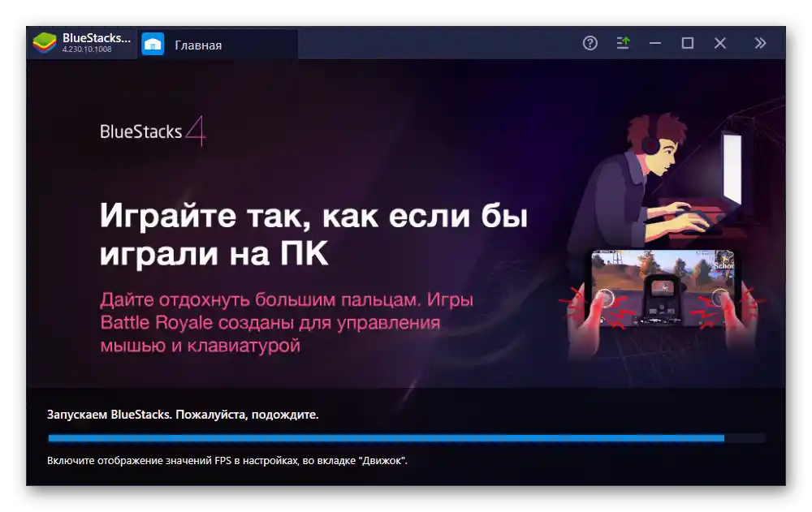This screenshot has height=512, width=812.
Task: Click the version number 4.230.10.1008
Action: click(x=89, y=50)
